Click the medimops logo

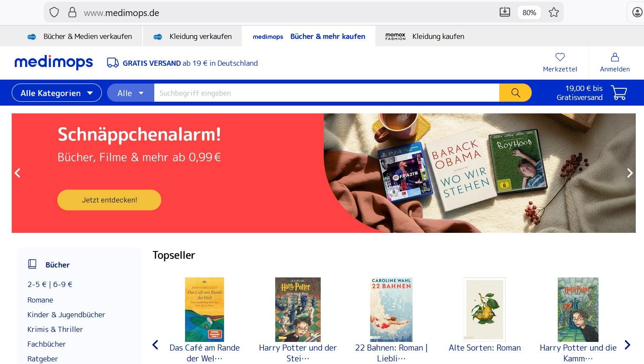pos(54,63)
